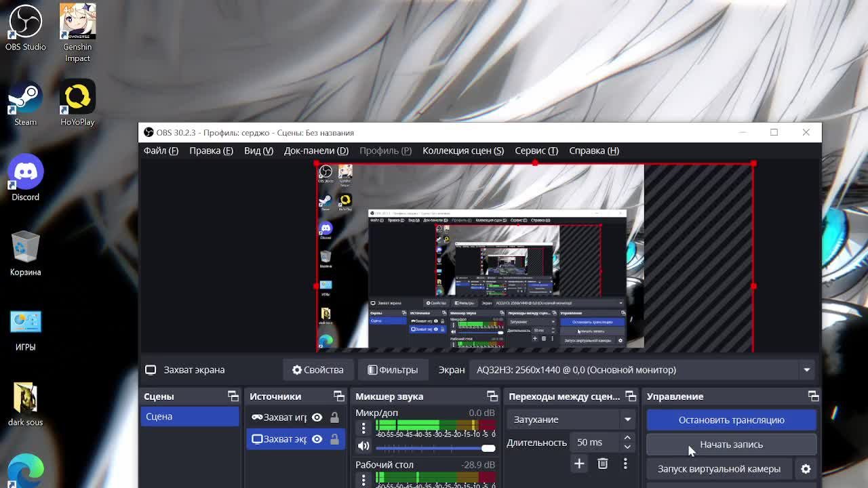Decrease transition duration with down arrow
Viewport: 868px width, 488px height.
pyautogui.click(x=627, y=447)
